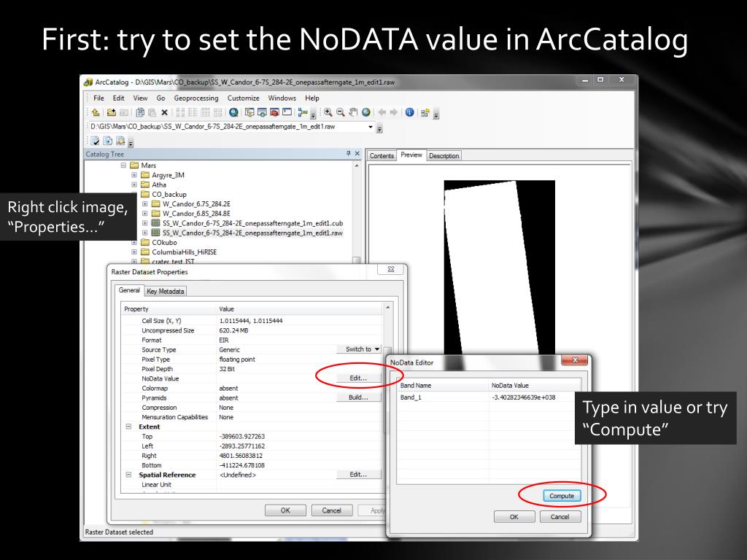Open the Search window toolbar icon
Image resolution: width=747 pixels, height=560 pixels.
click(x=262, y=112)
